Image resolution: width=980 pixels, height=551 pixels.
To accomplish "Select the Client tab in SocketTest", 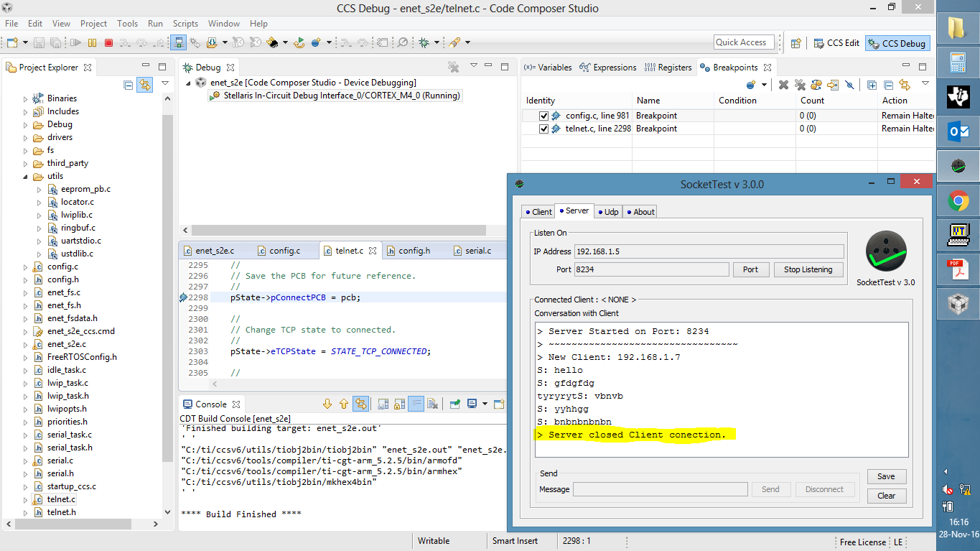I will click(x=538, y=212).
